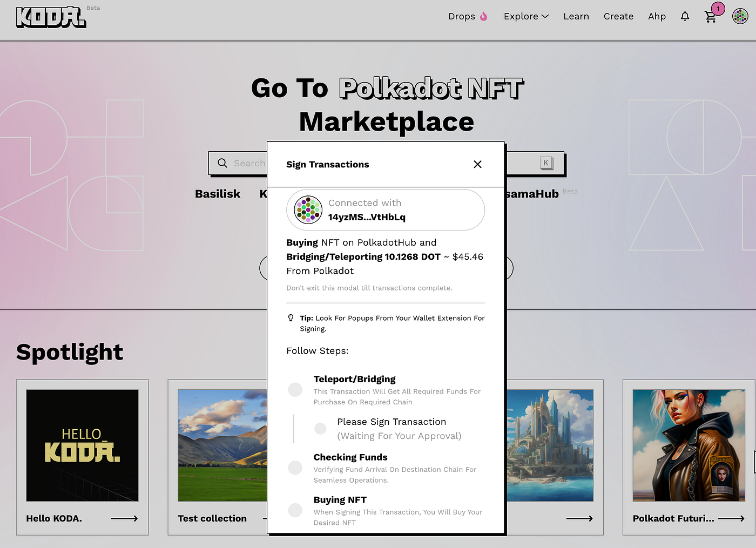This screenshot has height=548, width=756.
Task: Open the notifications bell
Action: pos(685,16)
